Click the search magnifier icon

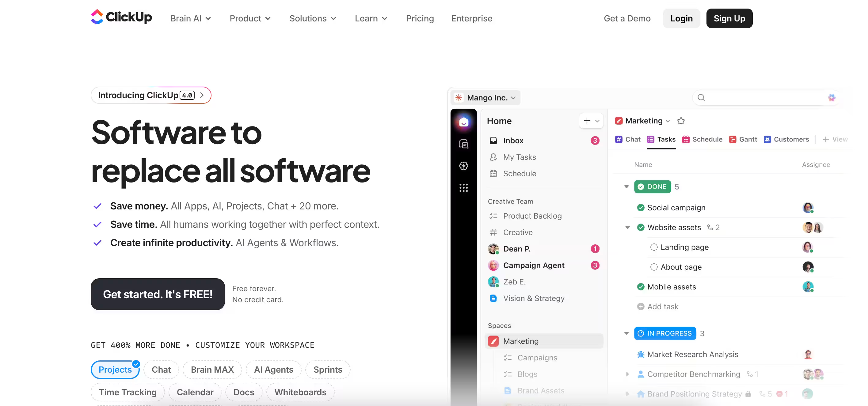[701, 98]
